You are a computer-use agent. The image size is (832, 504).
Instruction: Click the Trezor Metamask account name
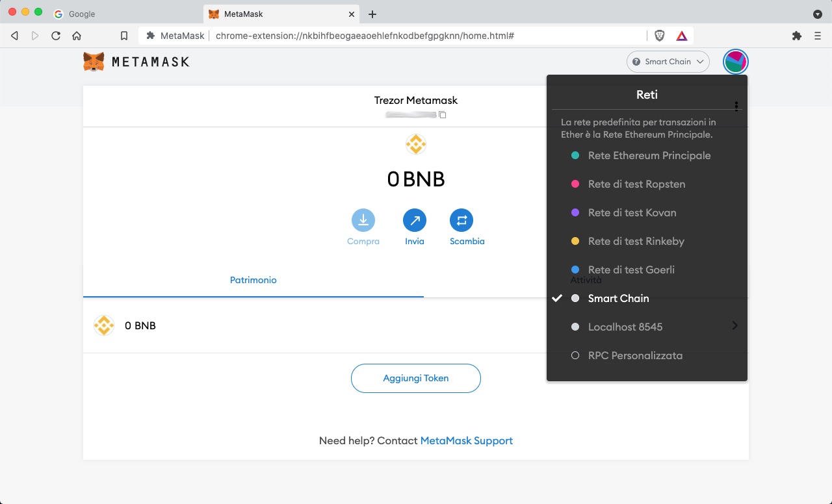[x=416, y=100]
